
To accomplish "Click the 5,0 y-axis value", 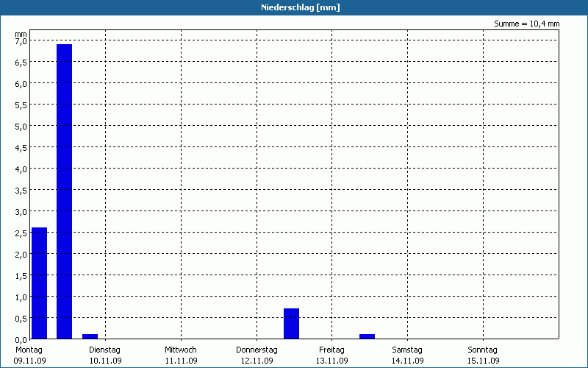I will point(21,127).
